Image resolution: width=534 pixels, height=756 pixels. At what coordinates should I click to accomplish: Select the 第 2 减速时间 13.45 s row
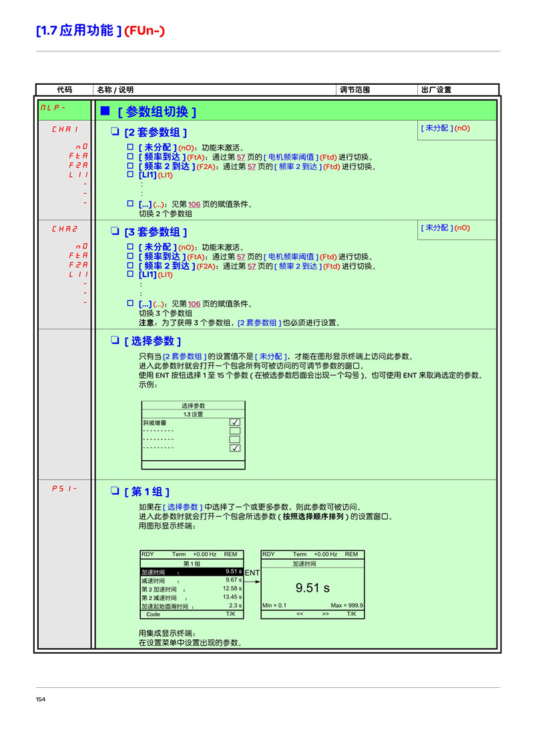tap(192, 598)
